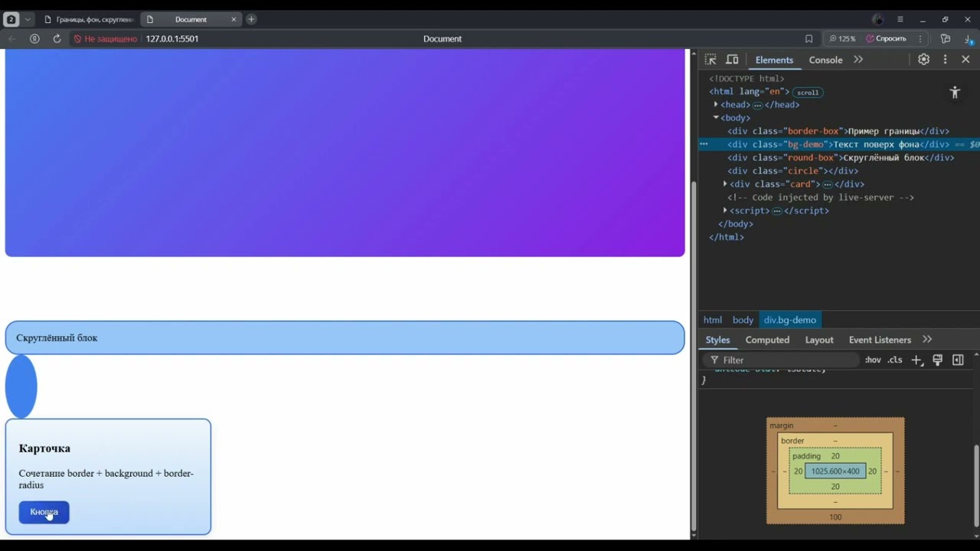The image size is (980, 551).
Task: Click the Скруглённый блок rounded box
Action: (345, 337)
